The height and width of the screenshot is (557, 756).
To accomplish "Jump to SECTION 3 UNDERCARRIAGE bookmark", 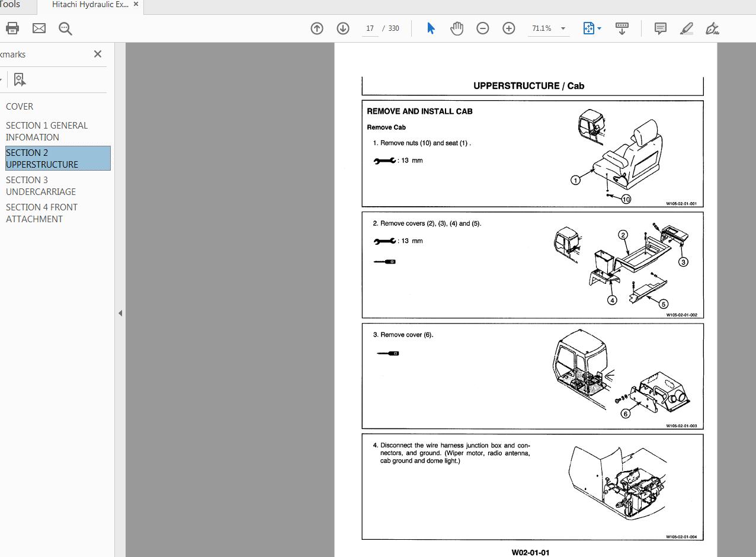I will click(x=41, y=185).
